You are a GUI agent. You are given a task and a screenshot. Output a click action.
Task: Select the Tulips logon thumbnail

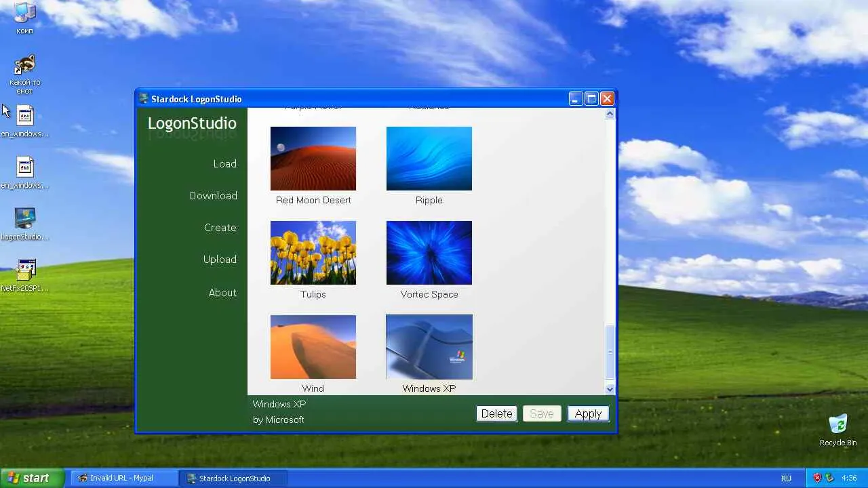pos(313,253)
